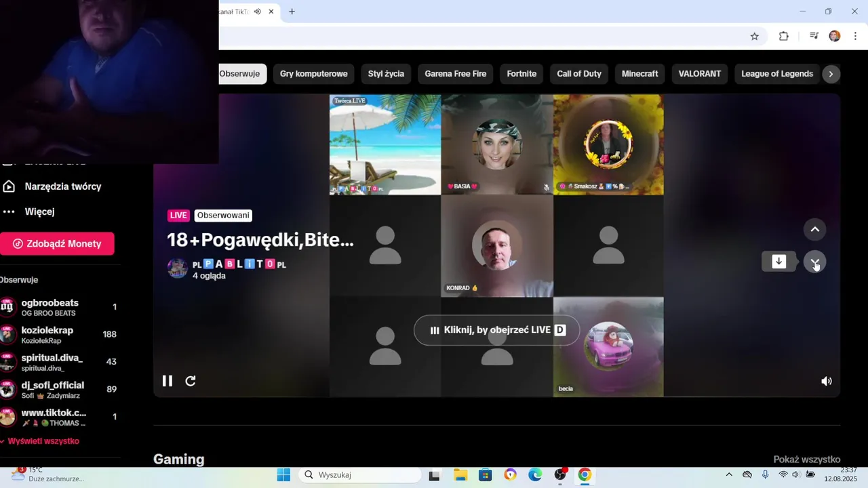The width and height of the screenshot is (868, 488).
Task: Click the Wyszukaj taskbar search box
Action: click(x=360, y=475)
